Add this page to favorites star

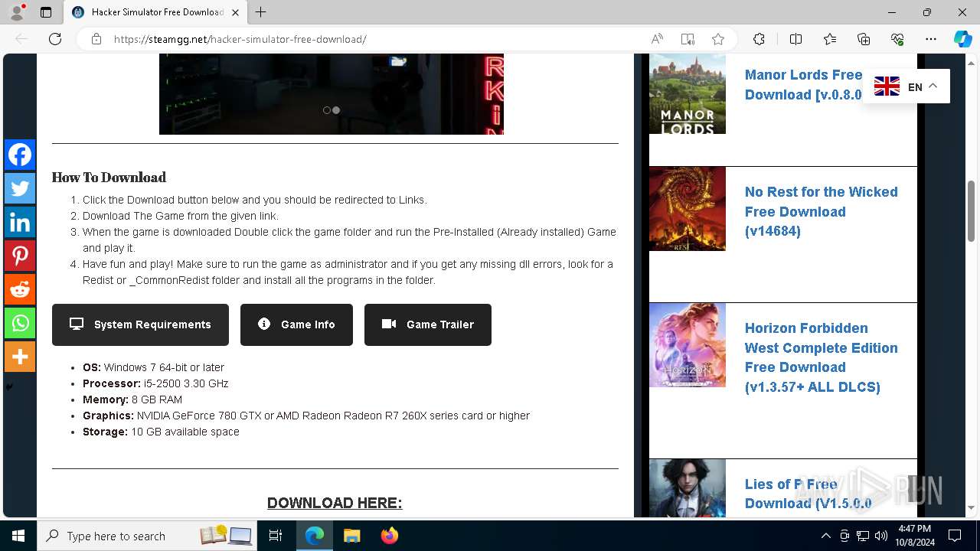click(x=718, y=39)
